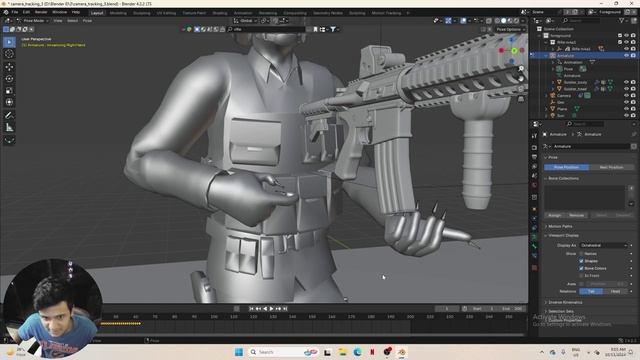Screen dimensions: 640x360
Task: Expand the Camera item in outliner
Action: [547, 96]
